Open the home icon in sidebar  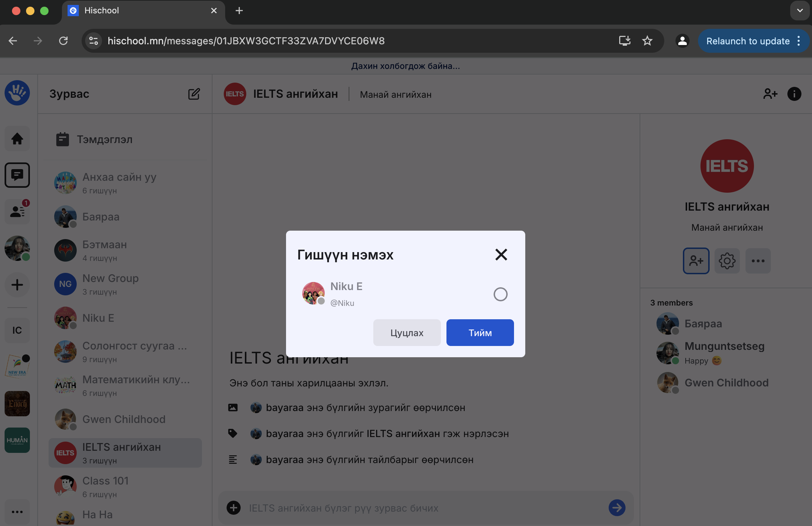point(17,139)
